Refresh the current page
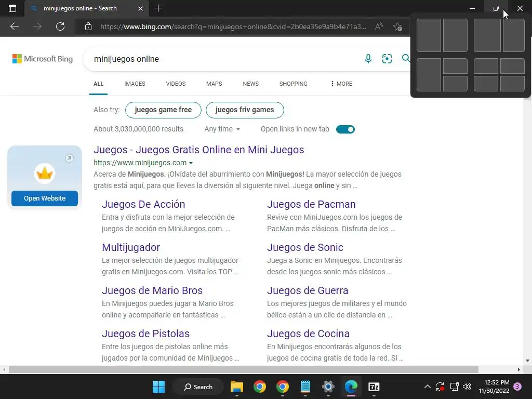The width and height of the screenshot is (532, 399). pos(60,26)
